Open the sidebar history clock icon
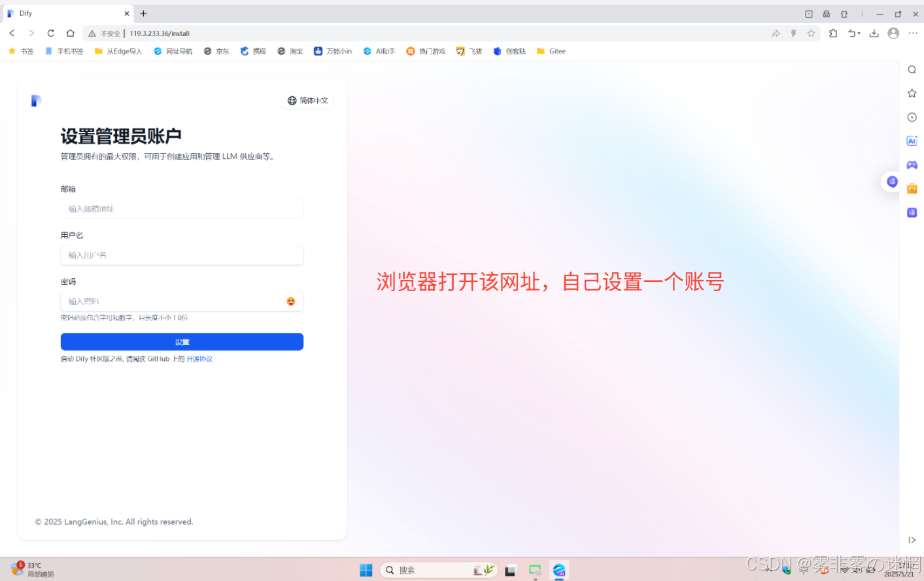924x581 pixels. 912,117
